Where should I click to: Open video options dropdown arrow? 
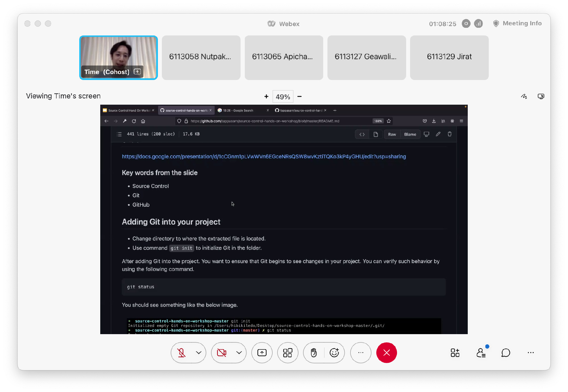coord(239,353)
